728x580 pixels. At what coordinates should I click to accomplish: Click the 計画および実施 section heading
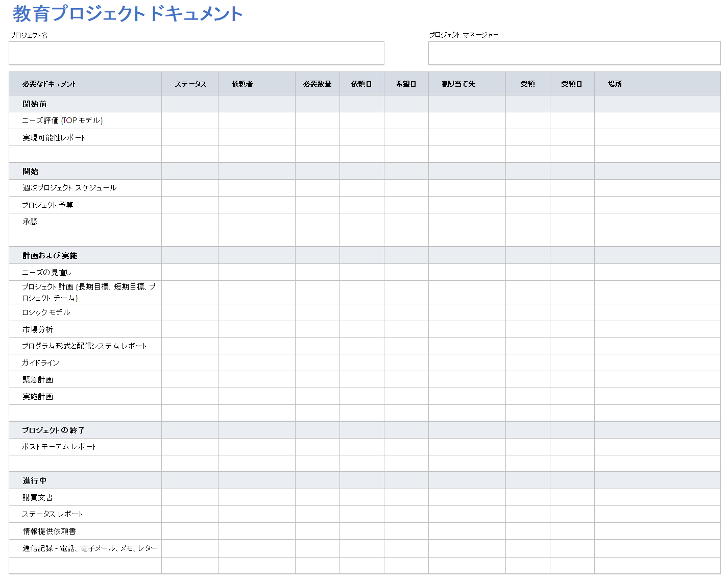[x=50, y=255]
